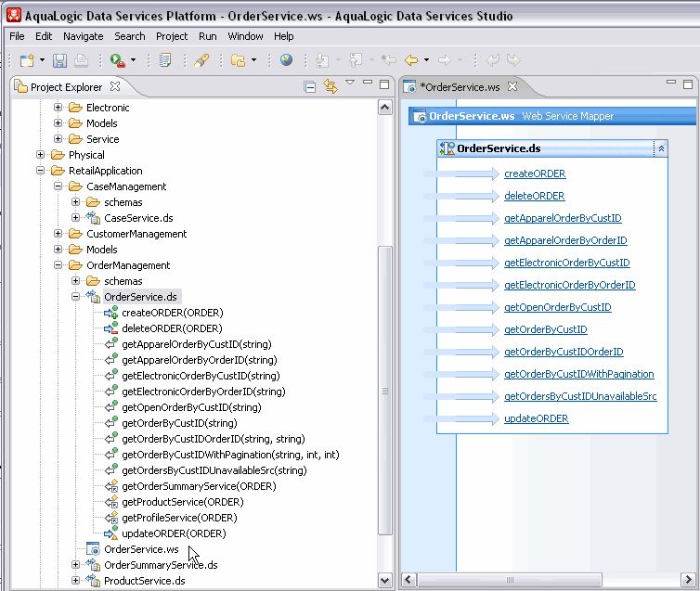700x591 pixels.
Task: Collapse the CaseManagement folder
Action: coord(58,186)
